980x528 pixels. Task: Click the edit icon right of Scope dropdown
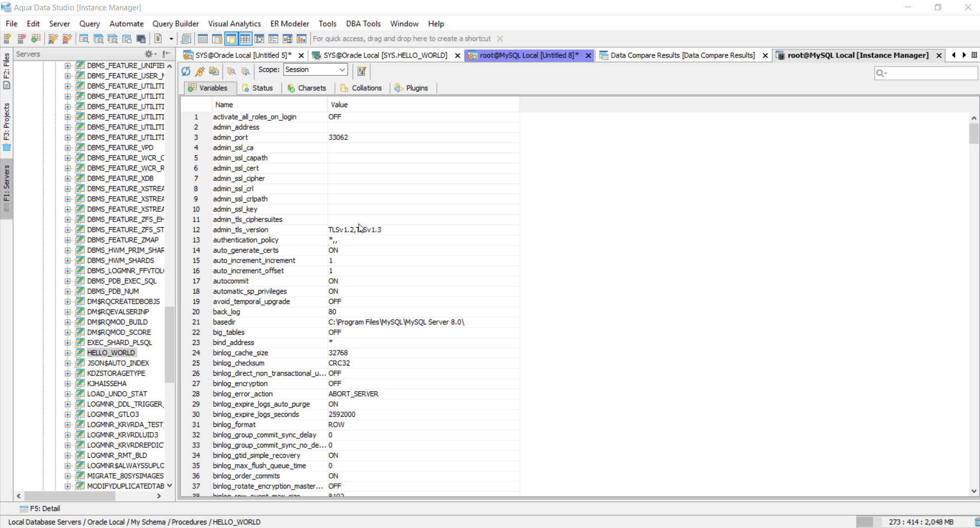(x=362, y=71)
